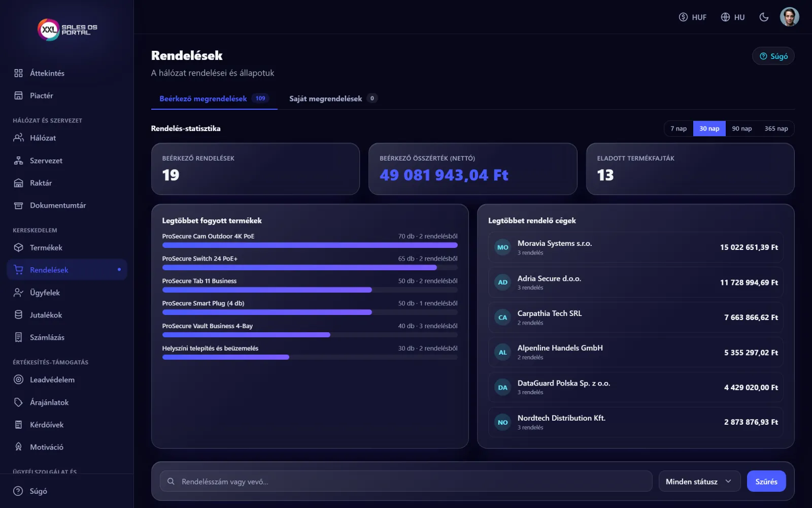Click the Kérdőívek clipboard icon

click(x=18, y=425)
